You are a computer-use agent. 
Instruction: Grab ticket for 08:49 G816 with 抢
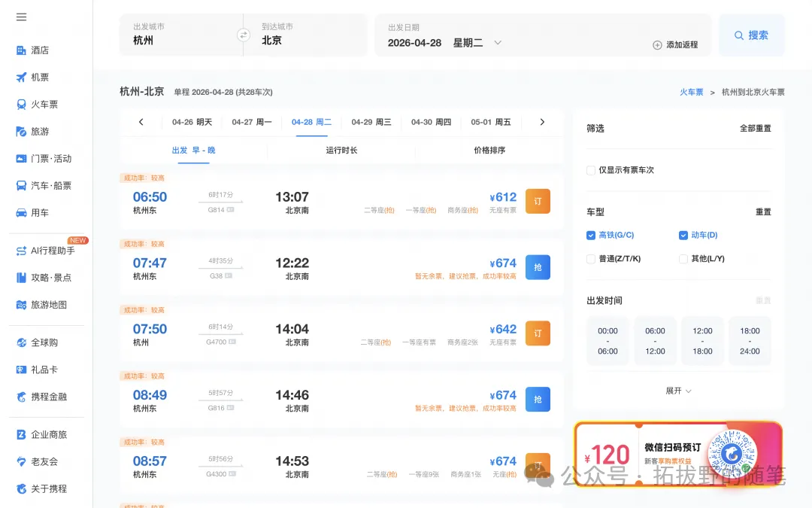point(538,399)
